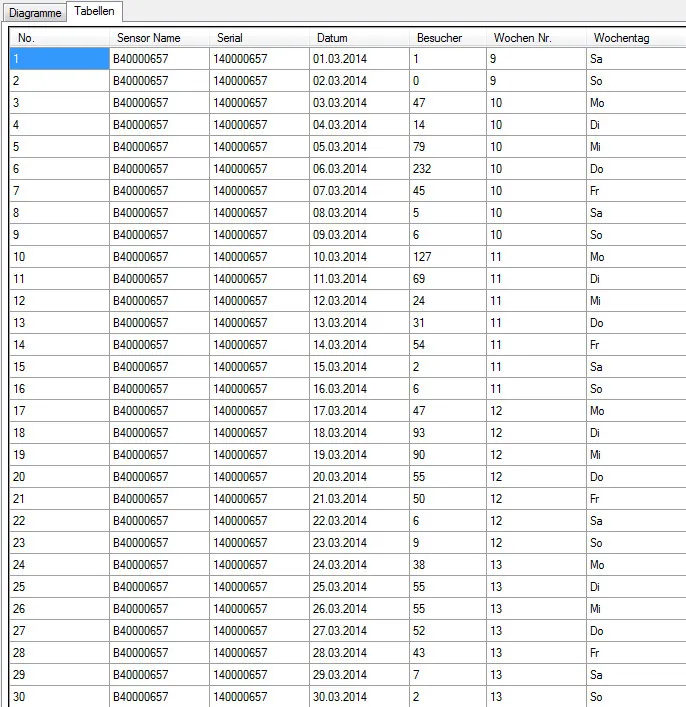The image size is (686, 707).
Task: Select date cell 06.03.2014
Action: (359, 169)
